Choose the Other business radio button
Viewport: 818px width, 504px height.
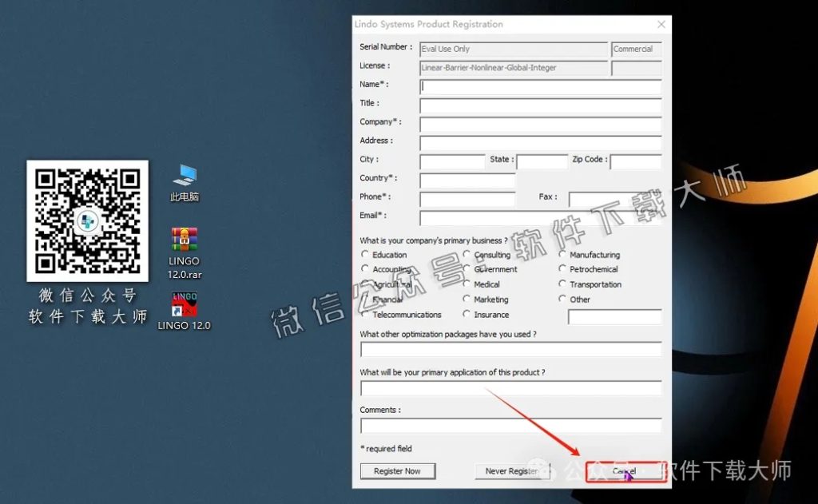point(563,300)
